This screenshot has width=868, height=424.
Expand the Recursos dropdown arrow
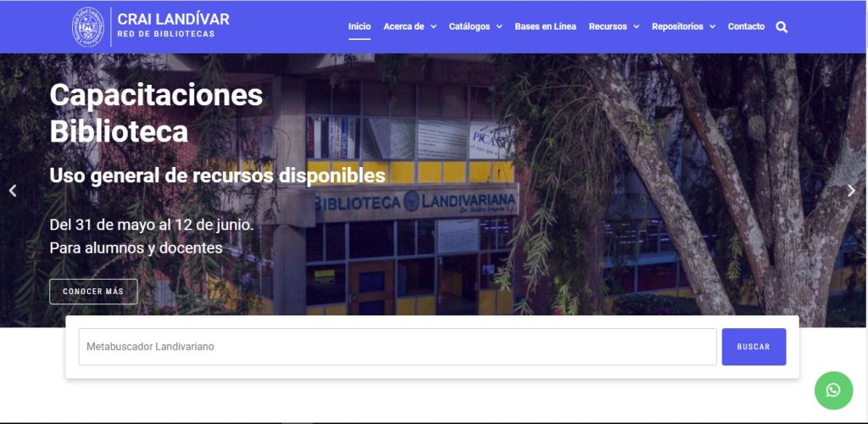point(636,26)
